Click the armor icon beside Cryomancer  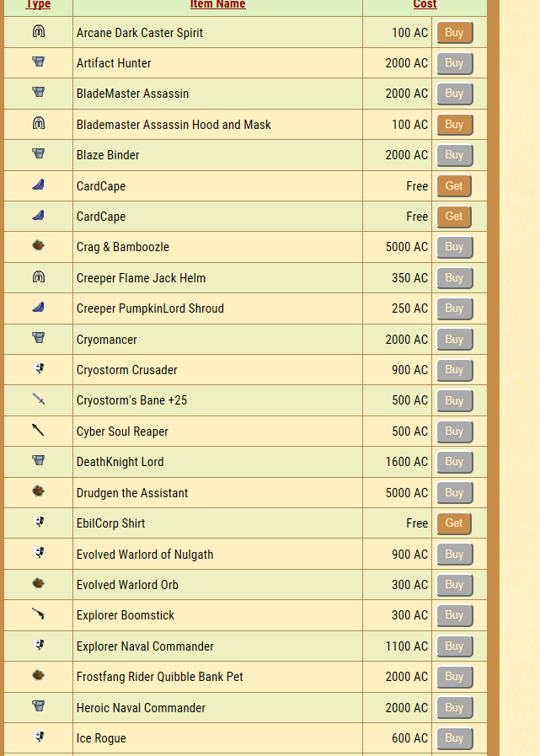39,338
